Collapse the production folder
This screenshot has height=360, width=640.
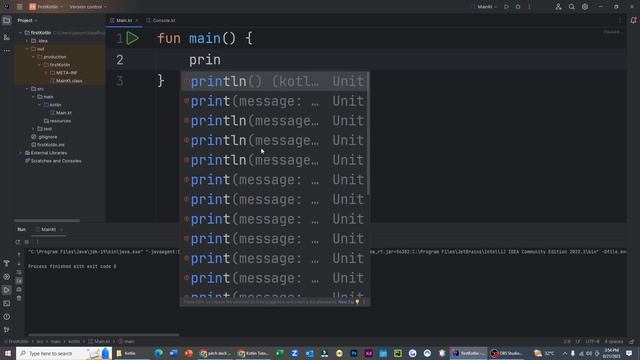click(x=33, y=57)
